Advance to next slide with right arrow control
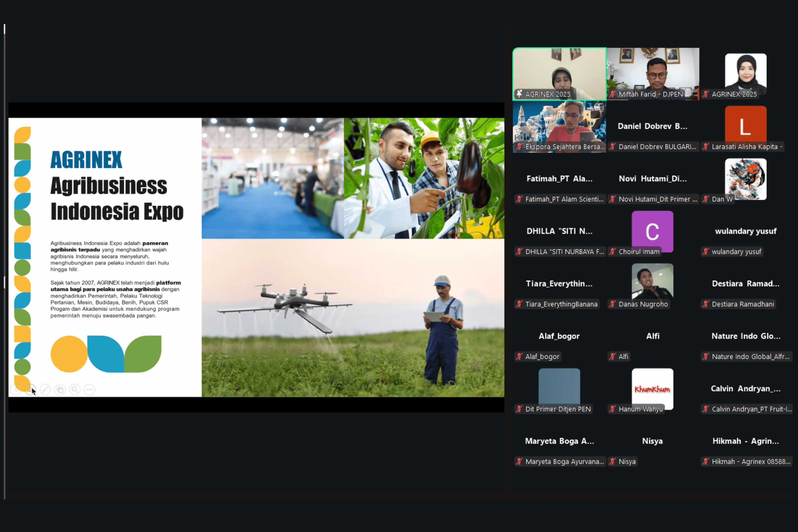This screenshot has width=798, height=532. pos(30,389)
